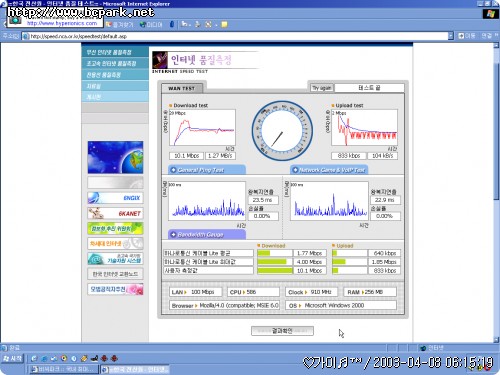Launch Internet Explorer quick launch icon
The width and height of the screenshot is (500, 375).
44,359
